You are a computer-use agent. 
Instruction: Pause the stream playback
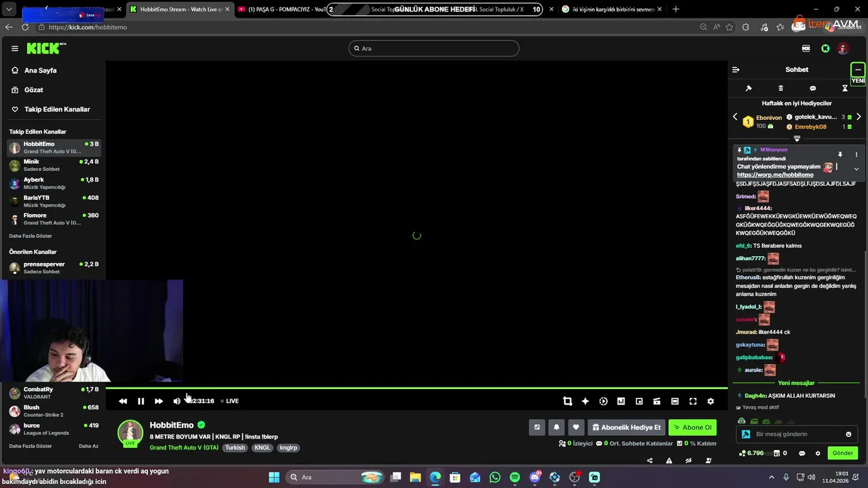tap(141, 401)
